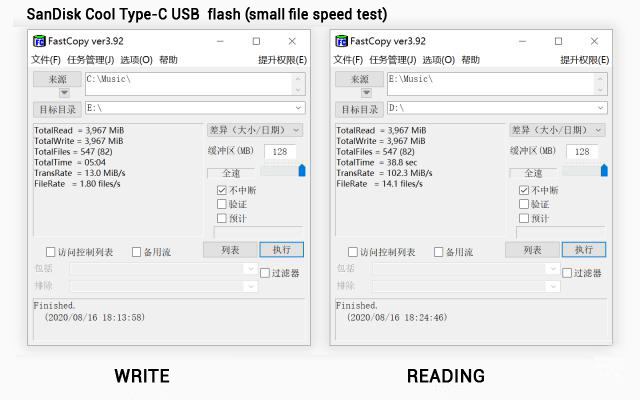Enable 过滤器 checkbox in left window
Image resolution: width=640 pixels, height=400 pixels.
tap(265, 273)
